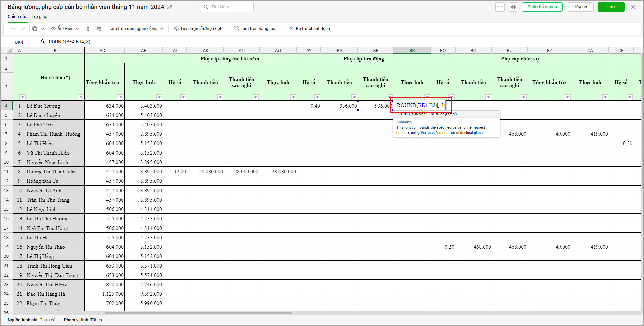Click cell with name Dương Thị Thanh Vân
This screenshot has height=326, width=644.
coord(55,171)
